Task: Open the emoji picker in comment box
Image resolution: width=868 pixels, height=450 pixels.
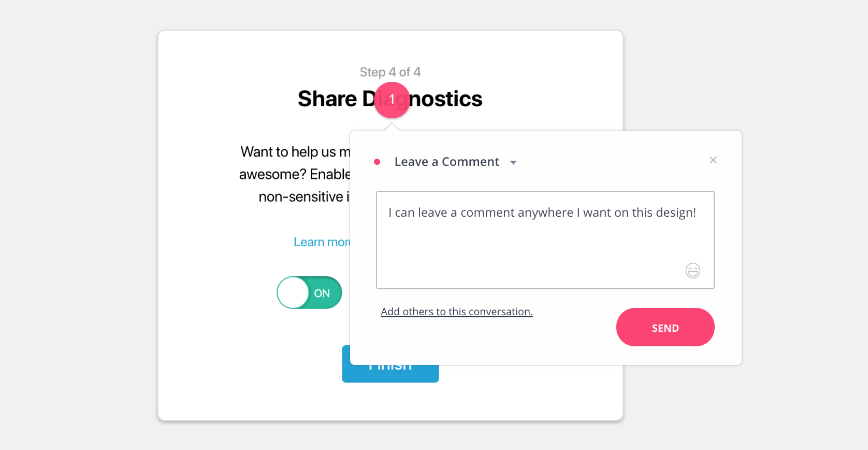Action: point(693,271)
